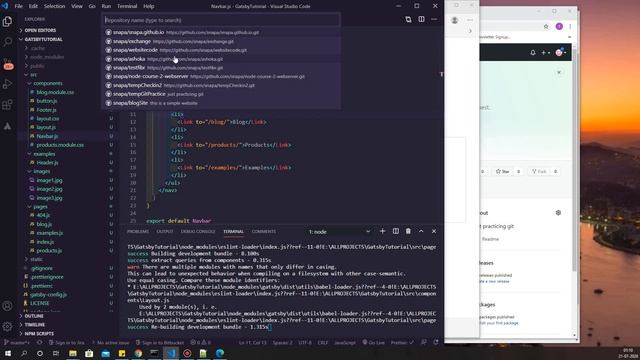Image resolution: width=640 pixels, height=360 pixels.
Task: Open the Terminal menu
Action: click(127, 6)
